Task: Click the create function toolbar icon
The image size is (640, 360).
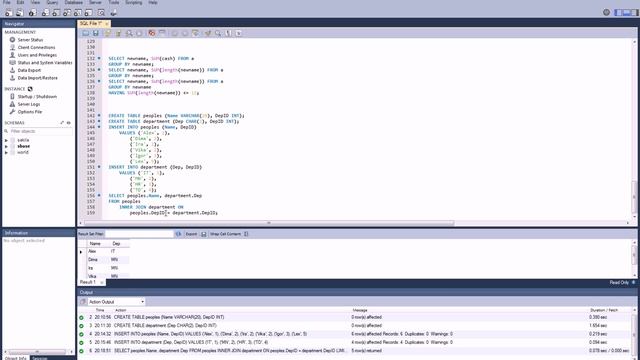Action: pyautogui.click(x=89, y=13)
